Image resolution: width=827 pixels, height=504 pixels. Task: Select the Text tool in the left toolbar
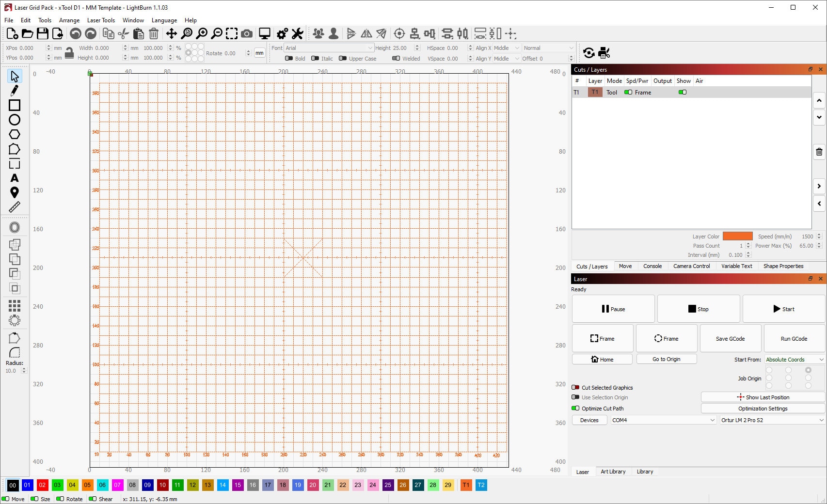14,178
